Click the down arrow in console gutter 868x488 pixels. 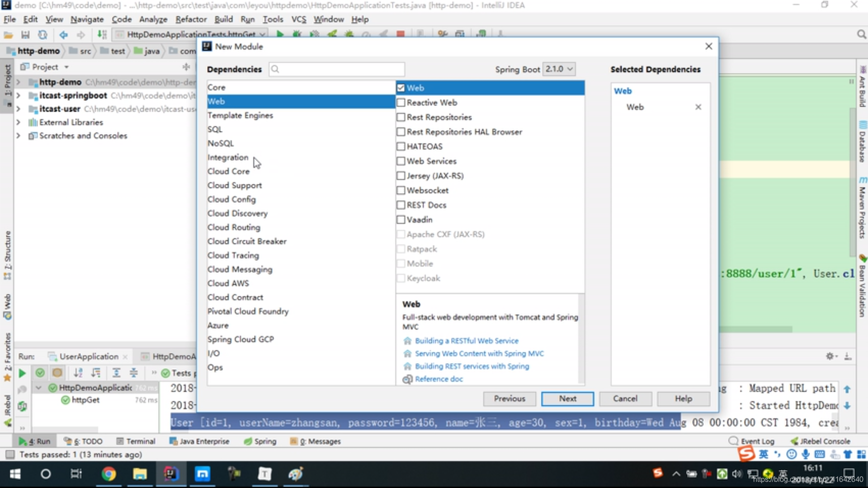click(847, 406)
